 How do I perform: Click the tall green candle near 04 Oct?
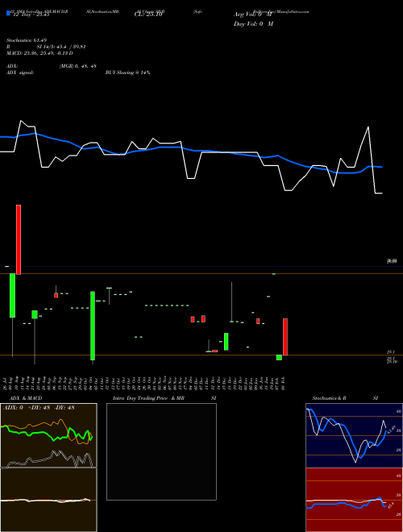coord(93,326)
